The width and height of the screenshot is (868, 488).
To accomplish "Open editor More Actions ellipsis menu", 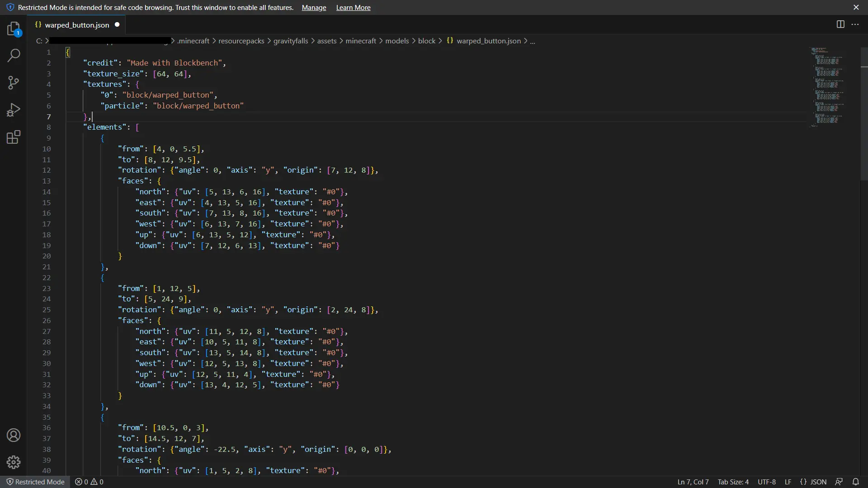I will click(855, 24).
